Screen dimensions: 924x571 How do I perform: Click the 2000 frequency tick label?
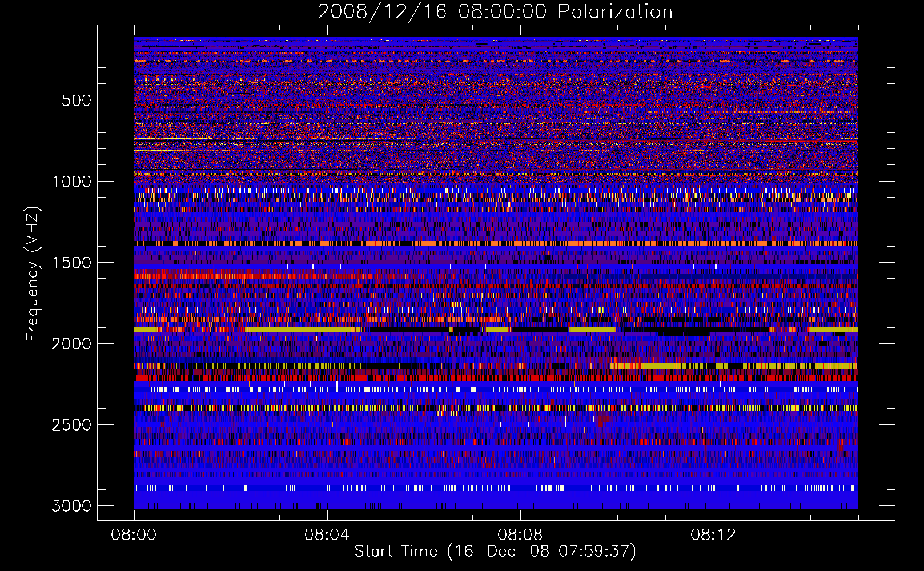coord(72,344)
